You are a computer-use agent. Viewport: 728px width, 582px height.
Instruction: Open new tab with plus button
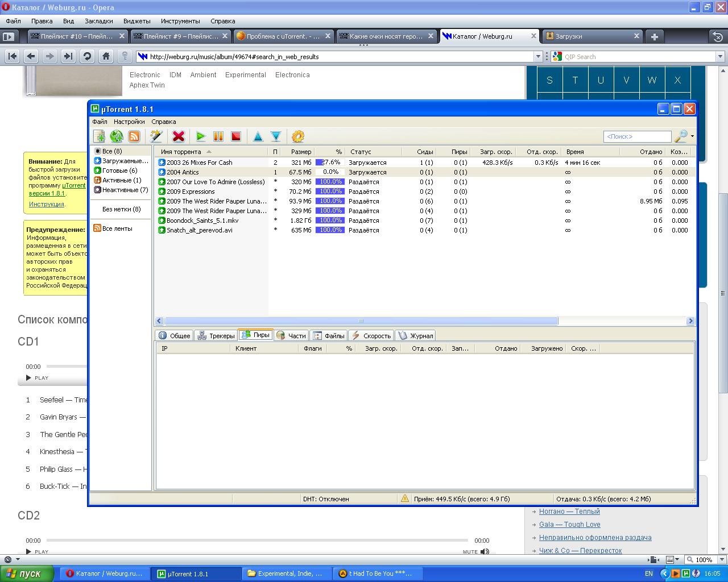655,36
